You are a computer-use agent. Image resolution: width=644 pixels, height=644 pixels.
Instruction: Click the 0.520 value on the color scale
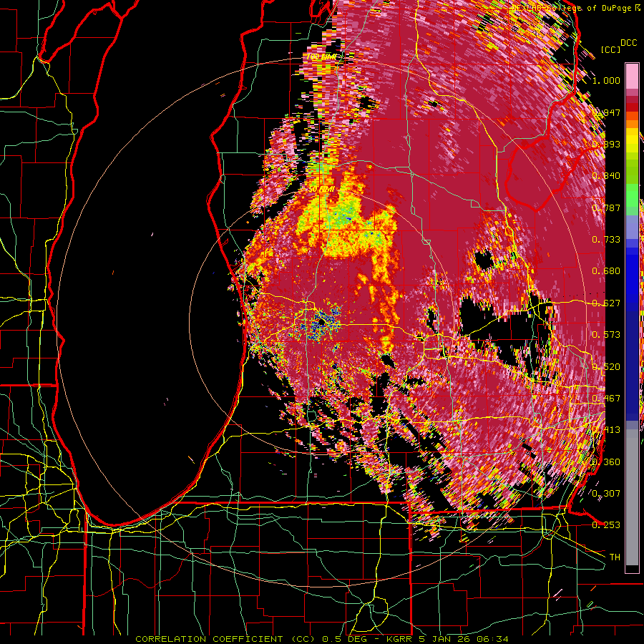pos(606,367)
